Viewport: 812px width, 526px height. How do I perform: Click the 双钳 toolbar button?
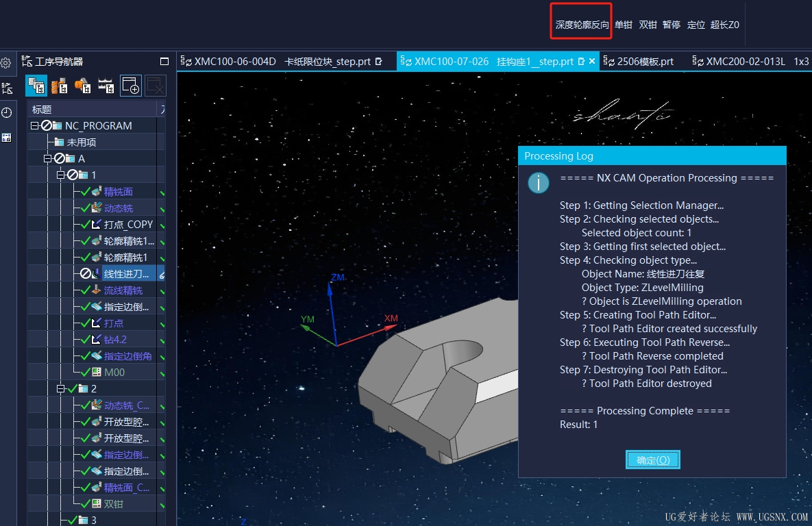[x=648, y=25]
